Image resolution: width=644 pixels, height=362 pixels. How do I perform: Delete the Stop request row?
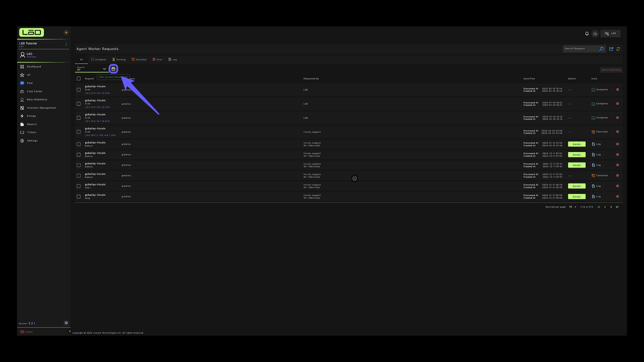(618, 196)
